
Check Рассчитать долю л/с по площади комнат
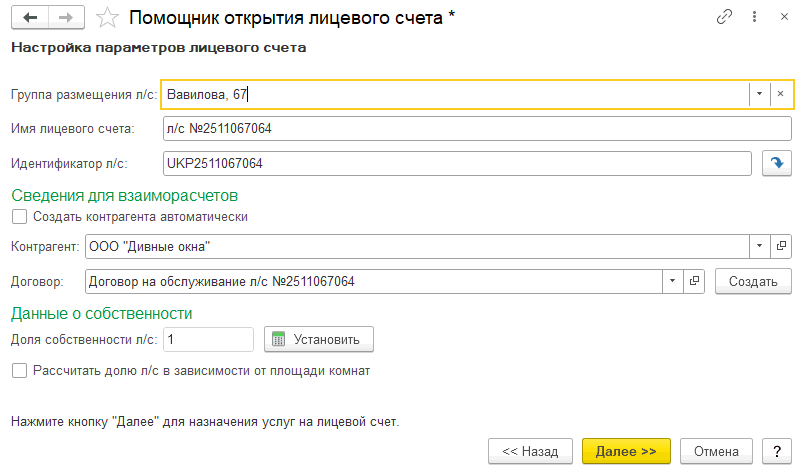[x=19, y=370]
